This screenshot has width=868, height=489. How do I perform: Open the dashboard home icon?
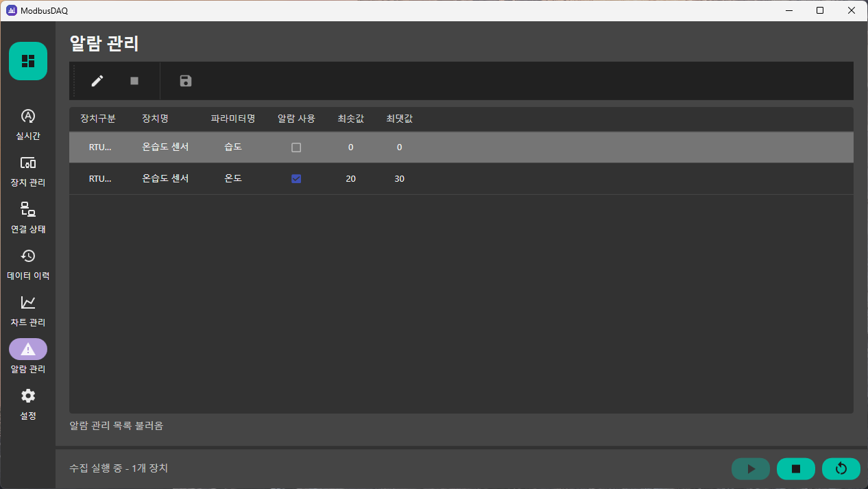(28, 61)
